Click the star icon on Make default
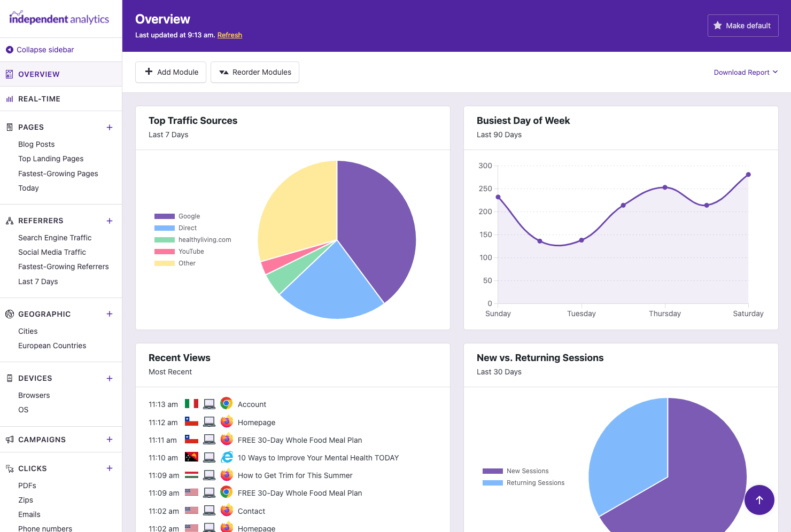The width and height of the screenshot is (791, 532). [x=718, y=25]
